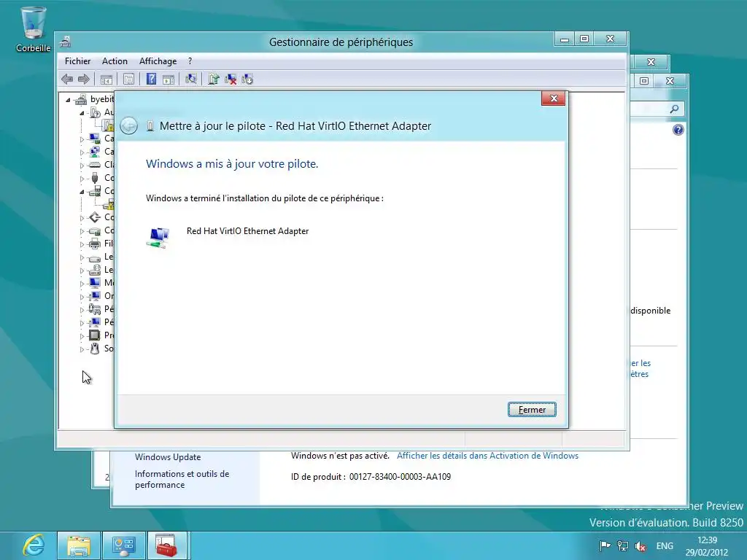This screenshot has height=560, width=747.
Task: Expand the 'So' mouse category
Action: [82, 349]
